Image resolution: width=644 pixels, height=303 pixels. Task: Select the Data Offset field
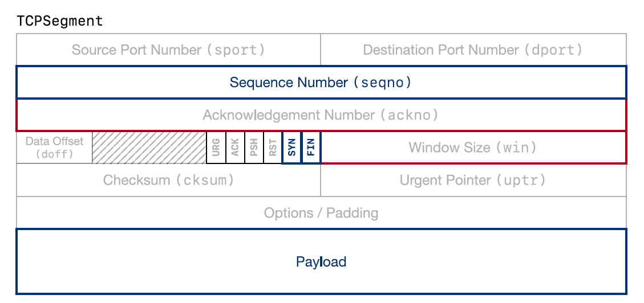click(x=54, y=148)
